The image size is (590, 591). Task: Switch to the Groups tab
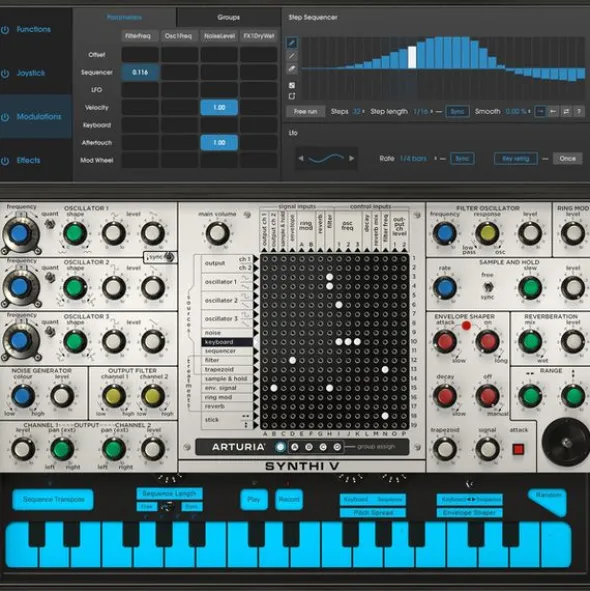(228, 17)
